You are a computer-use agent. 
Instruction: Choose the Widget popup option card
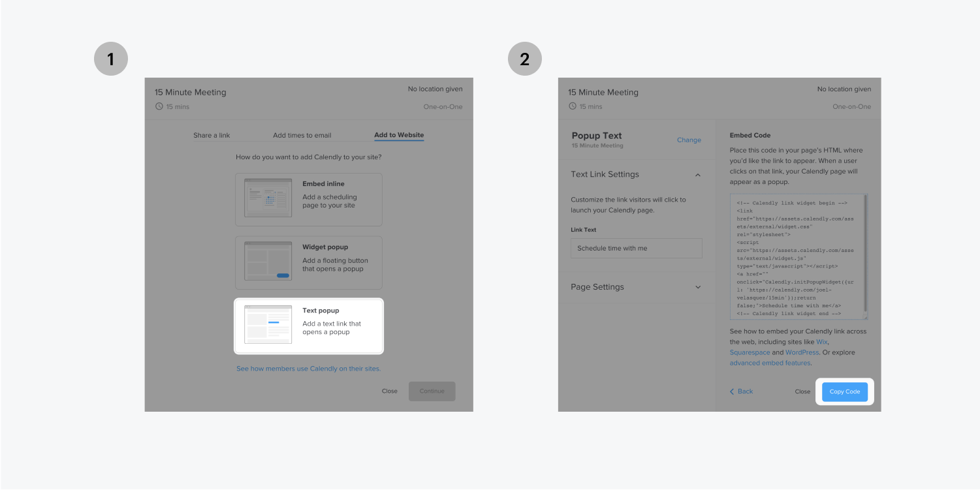click(309, 263)
